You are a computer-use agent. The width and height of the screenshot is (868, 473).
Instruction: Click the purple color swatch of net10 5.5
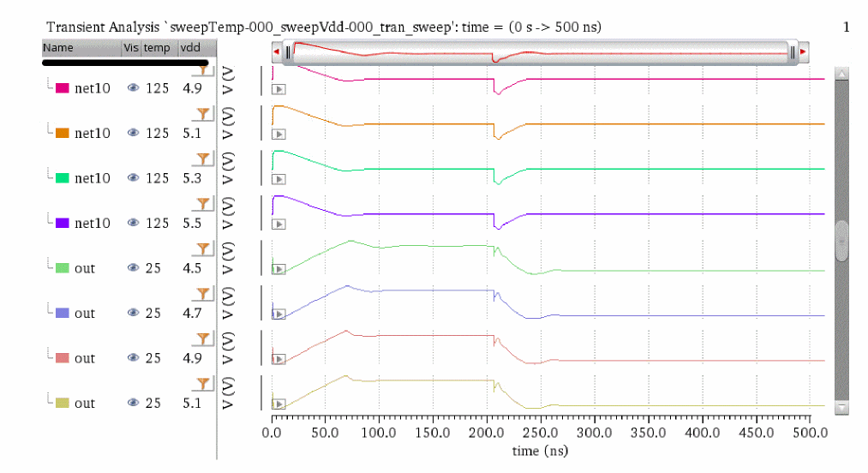[62, 223]
